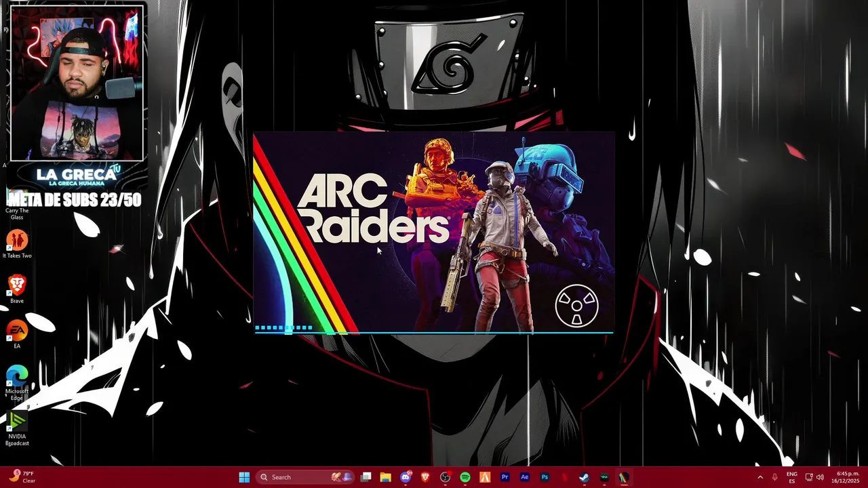Select the EA app desktop icon

point(17,334)
